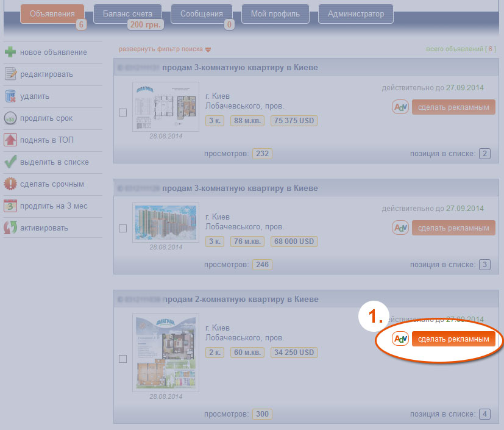Click продлить на 3 мес link
The width and height of the screenshot is (504, 430).
click(54, 206)
